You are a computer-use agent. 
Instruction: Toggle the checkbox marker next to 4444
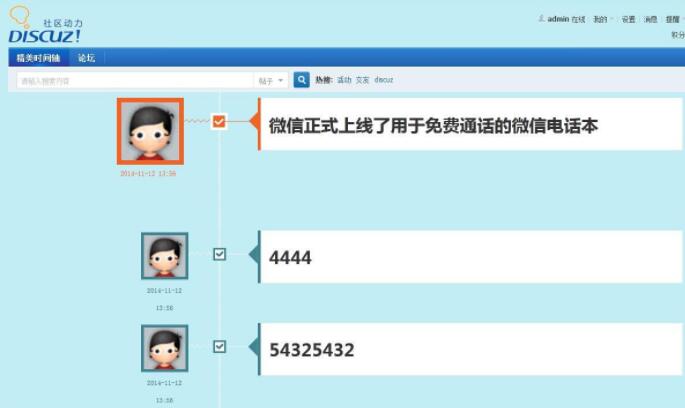[219, 254]
